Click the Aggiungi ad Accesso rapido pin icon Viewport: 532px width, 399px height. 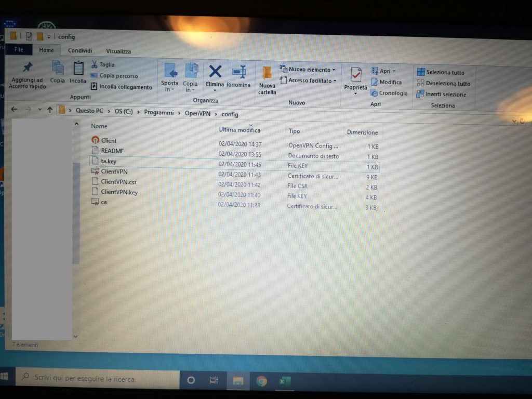(x=28, y=67)
